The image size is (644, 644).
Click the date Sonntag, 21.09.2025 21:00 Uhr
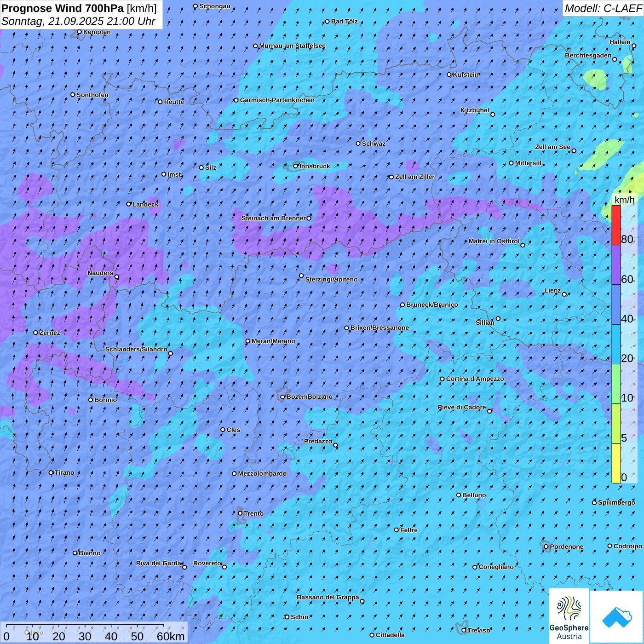coord(78,21)
